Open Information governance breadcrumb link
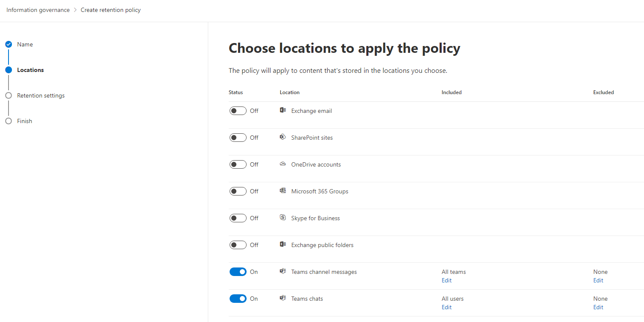Image resolution: width=644 pixels, height=322 pixels. point(38,10)
